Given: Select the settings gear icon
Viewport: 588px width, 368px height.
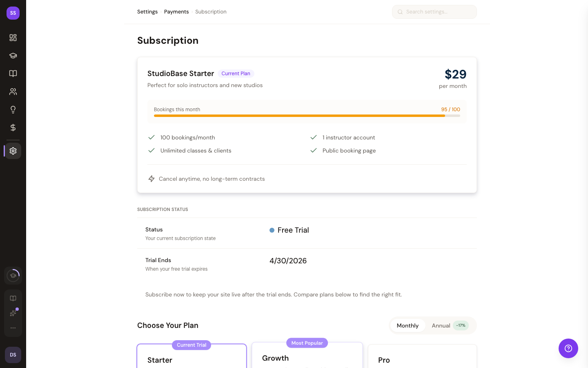Looking at the screenshot, I should 13,151.
